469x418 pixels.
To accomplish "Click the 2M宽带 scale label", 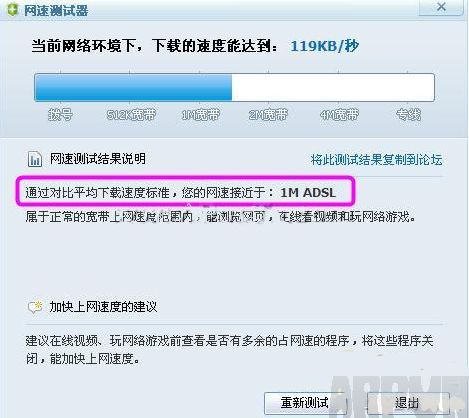I will coord(268,115).
